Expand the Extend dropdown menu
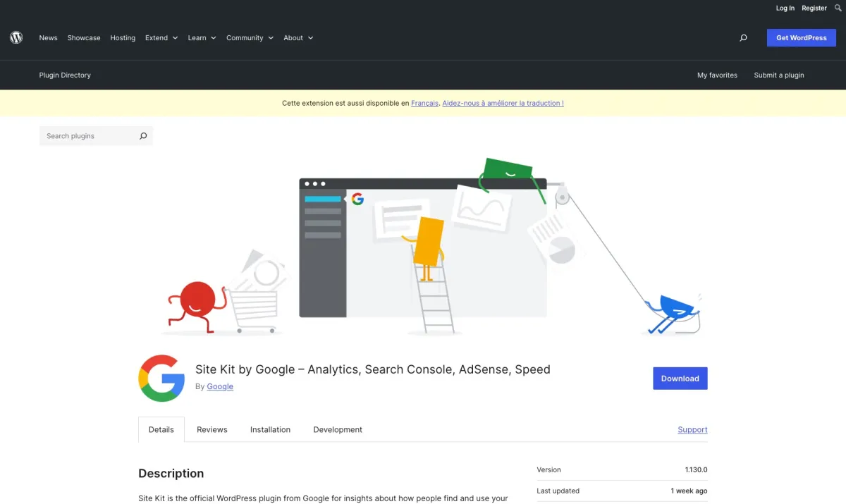The height and width of the screenshot is (504, 846). (x=161, y=38)
